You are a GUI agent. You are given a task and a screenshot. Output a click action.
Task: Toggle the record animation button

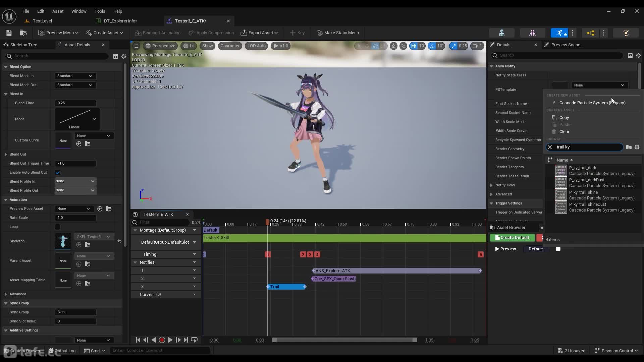(x=162, y=340)
